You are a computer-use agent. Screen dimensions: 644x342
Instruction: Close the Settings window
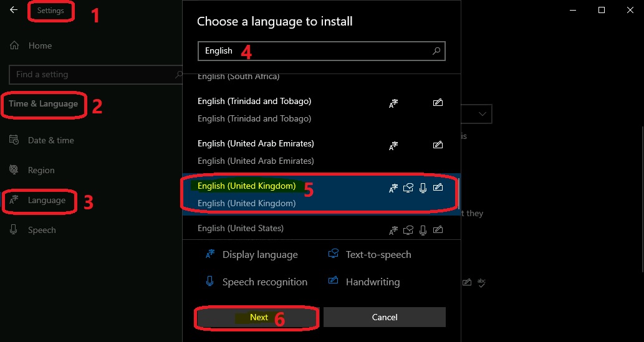tap(630, 10)
